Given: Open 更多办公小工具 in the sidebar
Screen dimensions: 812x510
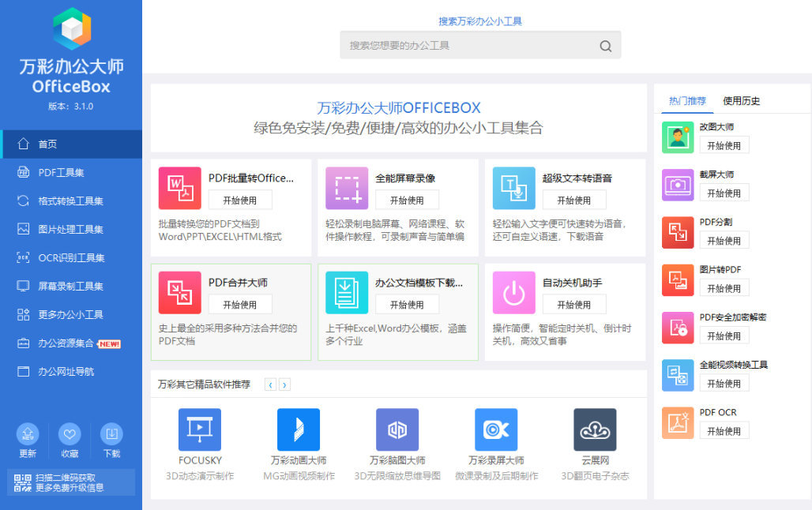Looking at the screenshot, I should point(71,315).
